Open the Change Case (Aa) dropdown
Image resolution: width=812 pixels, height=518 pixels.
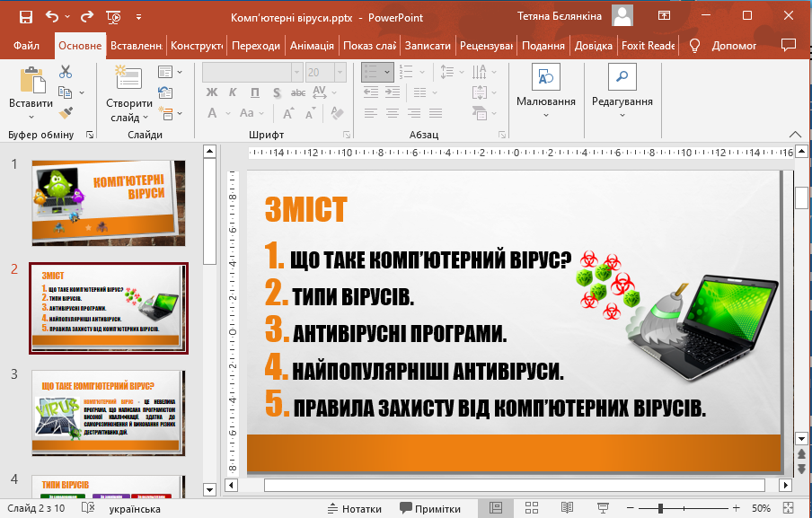pyautogui.click(x=252, y=113)
